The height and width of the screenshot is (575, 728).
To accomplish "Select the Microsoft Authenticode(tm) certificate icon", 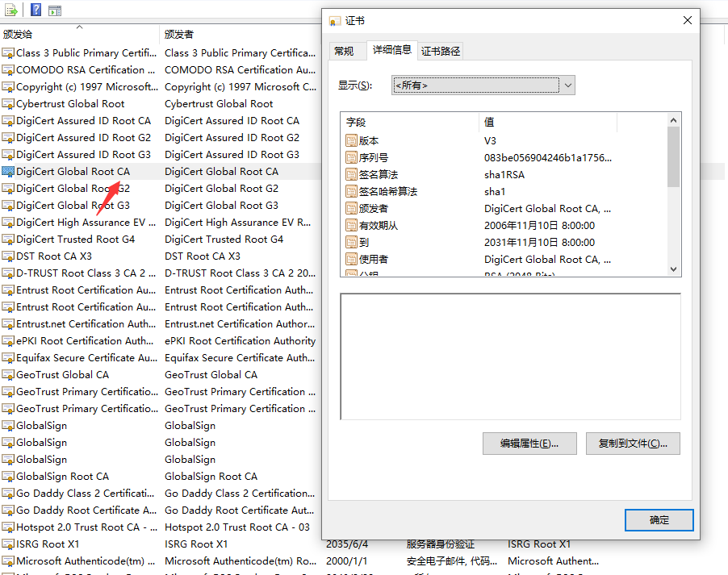I will click(8, 561).
